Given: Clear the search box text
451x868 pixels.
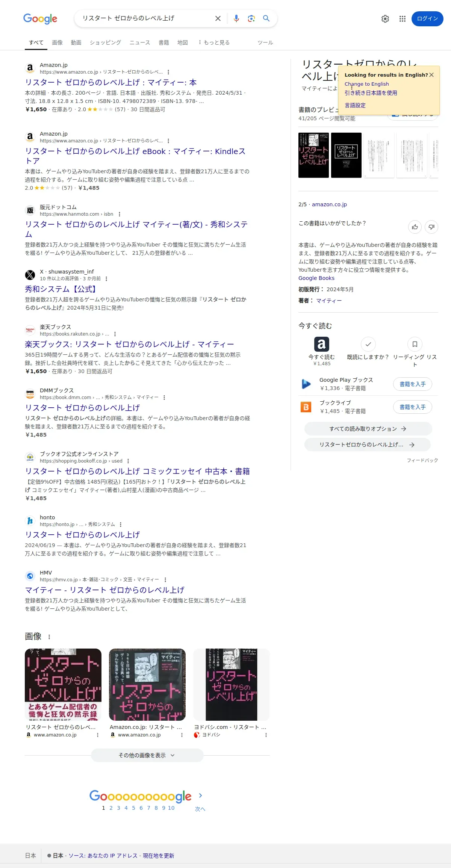Looking at the screenshot, I should point(218,18).
